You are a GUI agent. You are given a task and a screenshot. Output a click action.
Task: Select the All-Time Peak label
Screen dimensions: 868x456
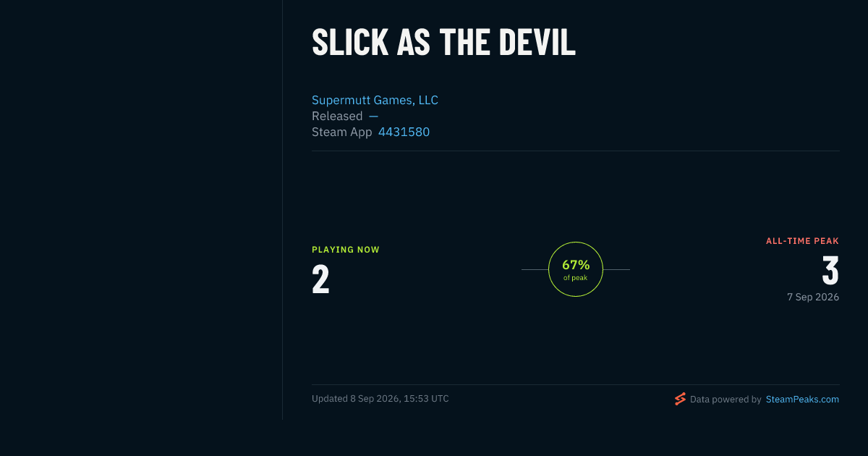[802, 241]
